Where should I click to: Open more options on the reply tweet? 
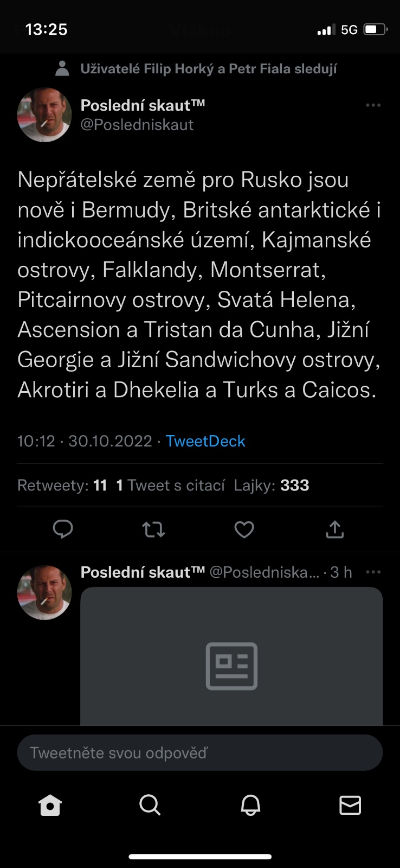click(x=373, y=572)
